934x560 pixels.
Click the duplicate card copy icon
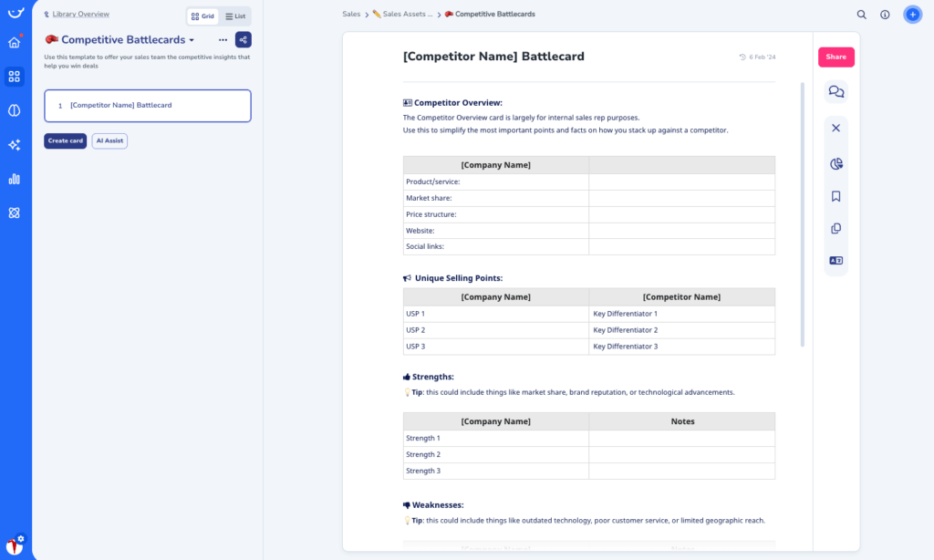pyautogui.click(x=835, y=229)
